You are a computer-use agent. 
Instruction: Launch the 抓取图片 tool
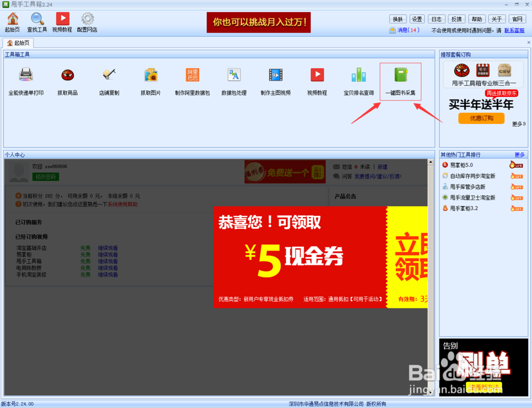pos(151,82)
